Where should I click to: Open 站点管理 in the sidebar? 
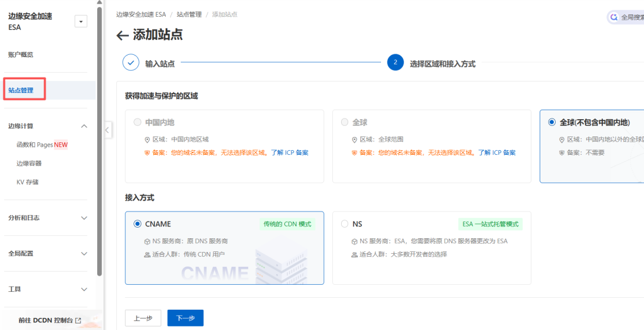[x=21, y=91]
